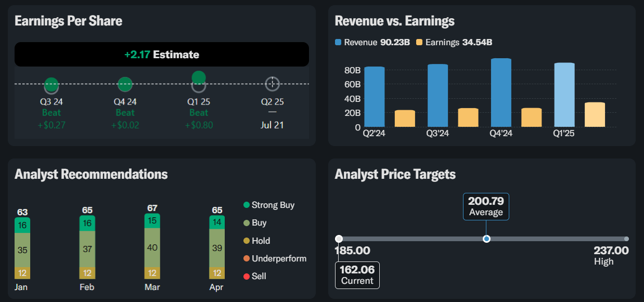Click the Hold legend dot
The height and width of the screenshot is (302, 644).
click(247, 241)
